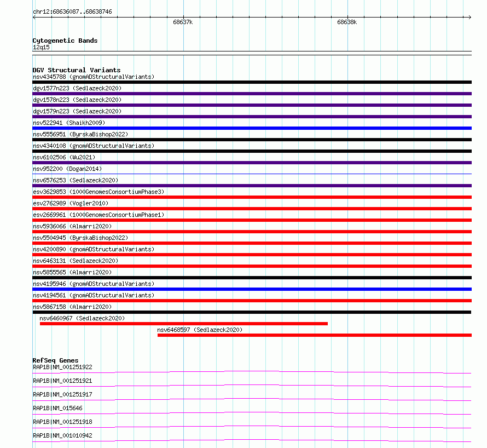487x448 pixels.
Task: Select the thin blue line under nsv952200
Action: point(252,174)
